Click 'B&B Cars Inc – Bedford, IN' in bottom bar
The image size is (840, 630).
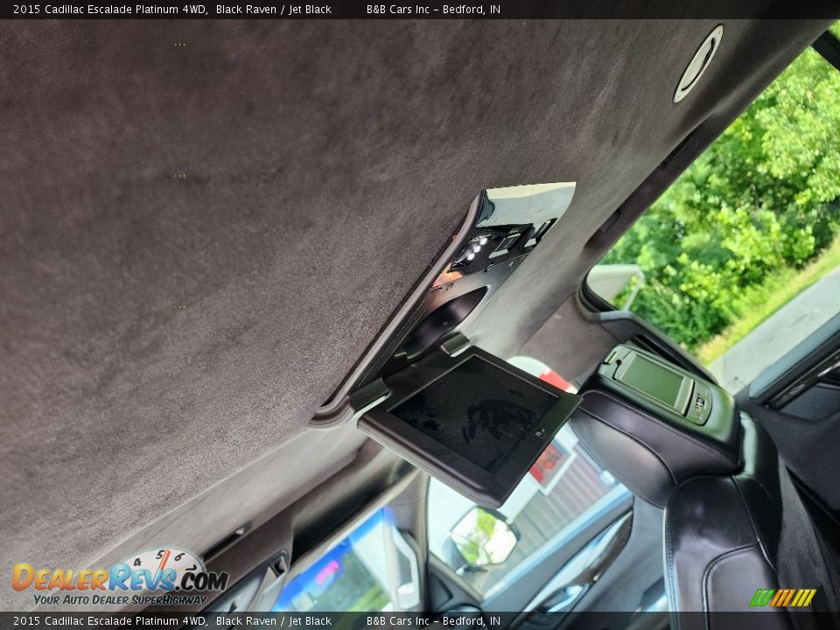[433, 621]
